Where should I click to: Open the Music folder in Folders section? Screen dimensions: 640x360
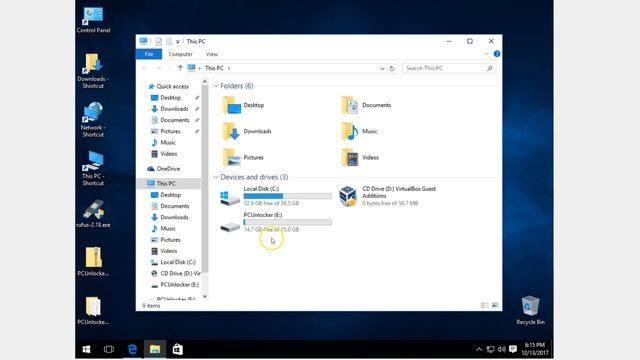point(359,131)
